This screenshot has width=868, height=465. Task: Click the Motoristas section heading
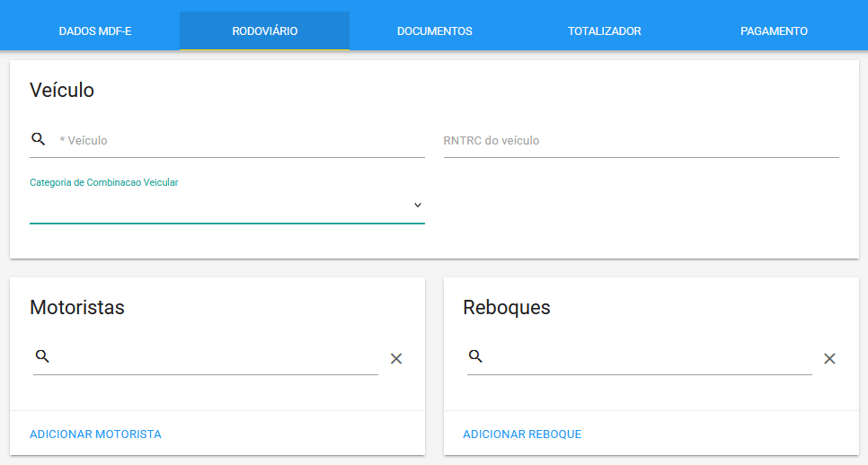click(77, 307)
